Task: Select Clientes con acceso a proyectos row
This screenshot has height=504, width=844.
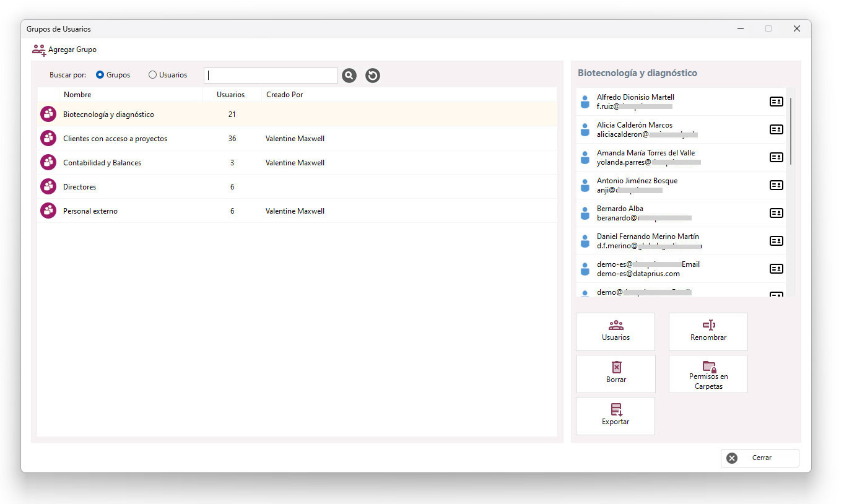Action: [297, 139]
